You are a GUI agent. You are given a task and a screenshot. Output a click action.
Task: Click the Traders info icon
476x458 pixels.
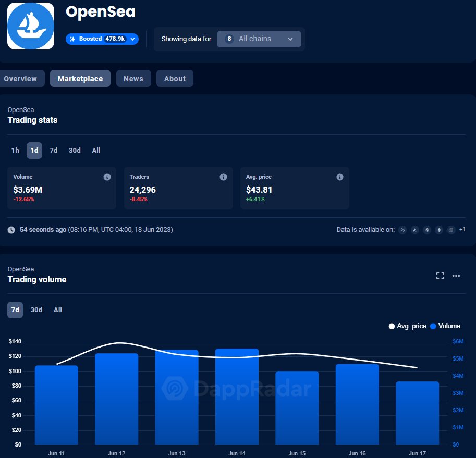coord(224,177)
